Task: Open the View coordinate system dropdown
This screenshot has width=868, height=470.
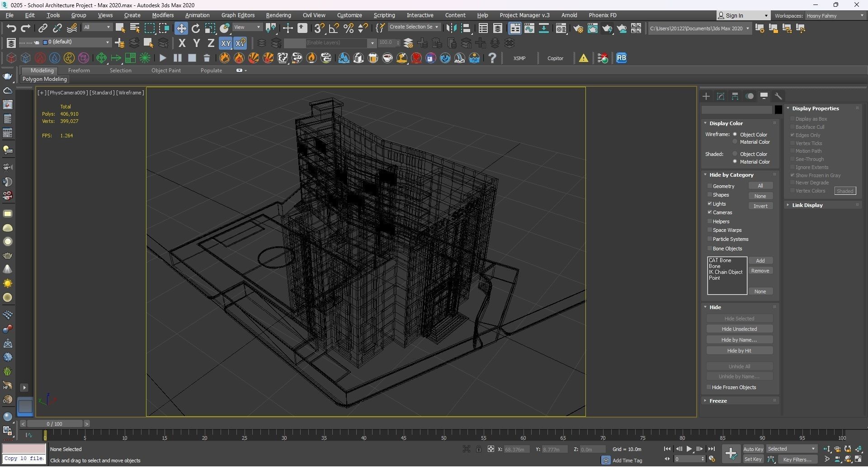Action: pos(247,28)
